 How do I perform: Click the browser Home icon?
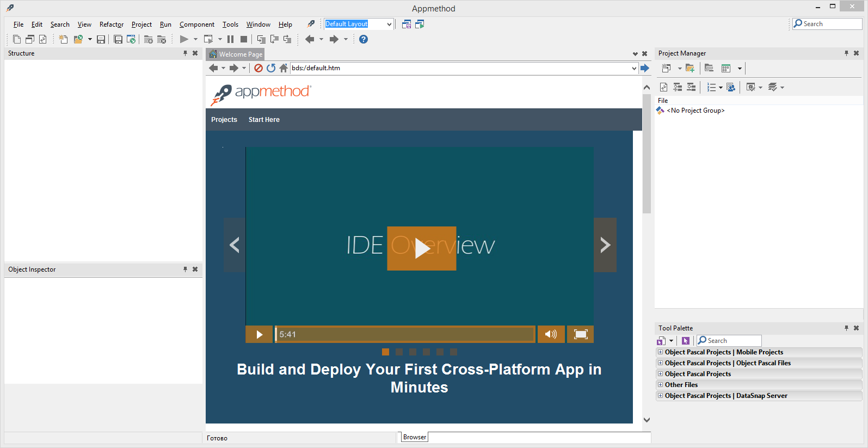[x=284, y=68]
